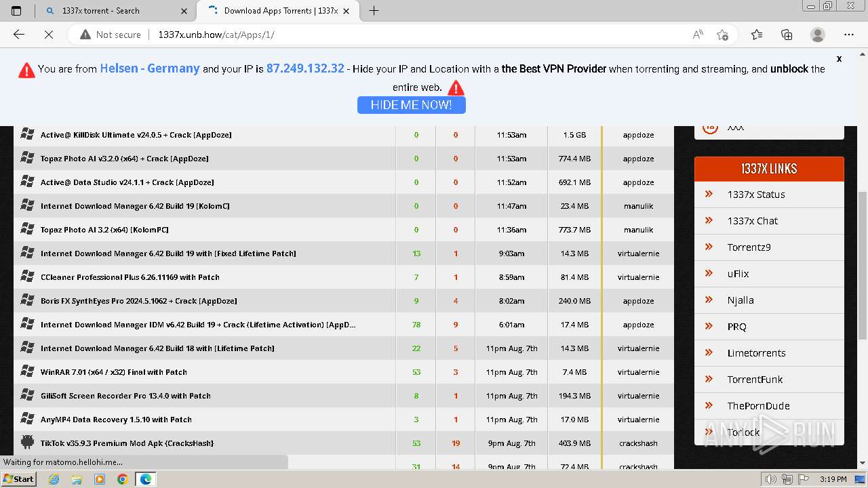This screenshot has height=488, width=868.
Task: Open TikTok v35.9.3 Premium Mod Apk torrent
Action: 127,443
